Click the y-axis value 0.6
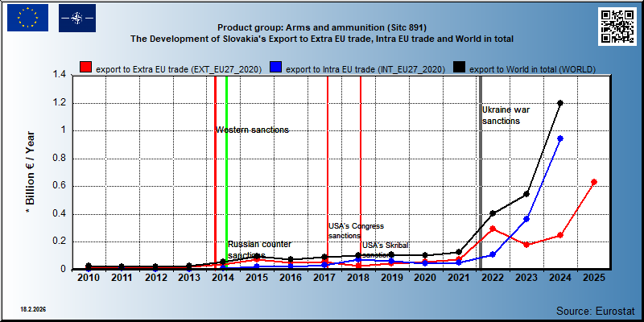The image size is (644, 322). tap(59, 186)
